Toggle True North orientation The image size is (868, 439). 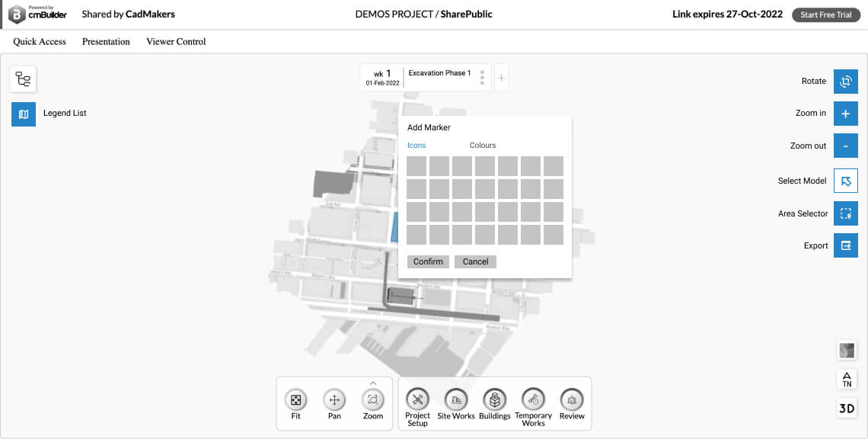click(x=846, y=379)
